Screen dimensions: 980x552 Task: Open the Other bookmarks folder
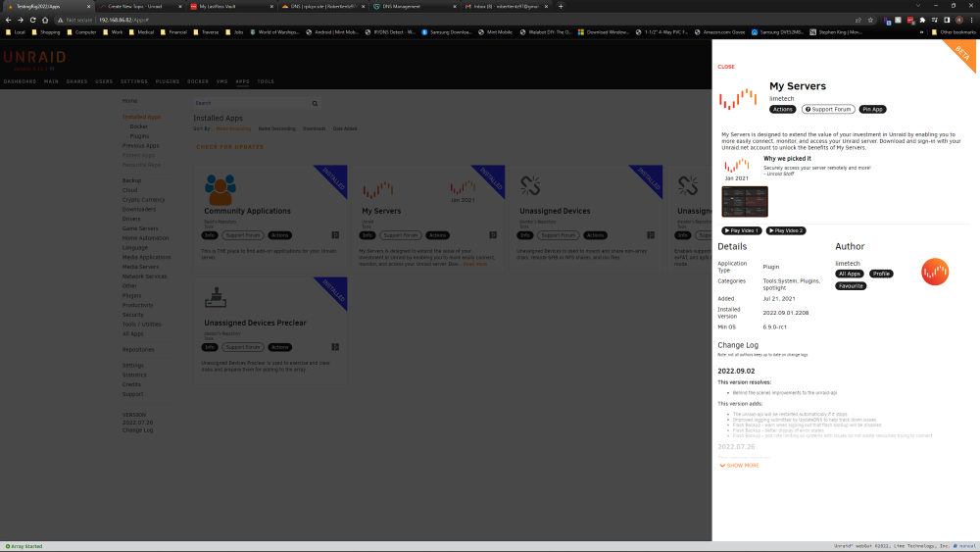click(954, 32)
